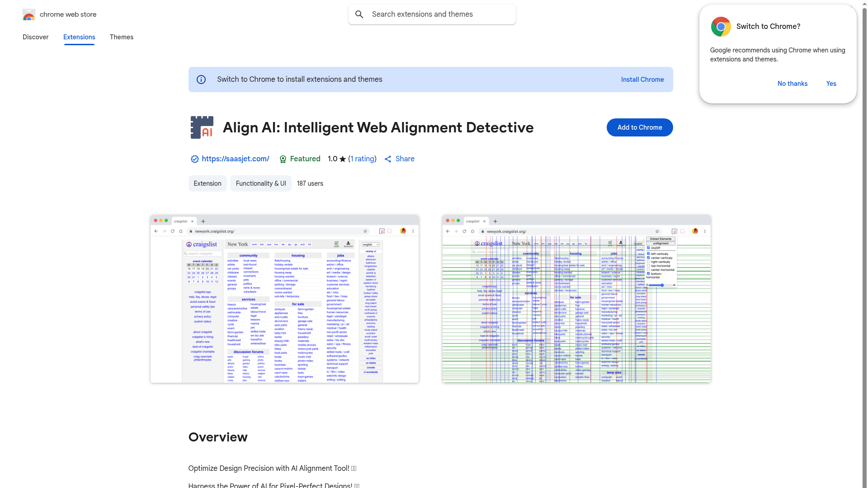Image resolution: width=868 pixels, height=488 pixels.
Task: Click the Featured label text
Action: click(x=305, y=159)
